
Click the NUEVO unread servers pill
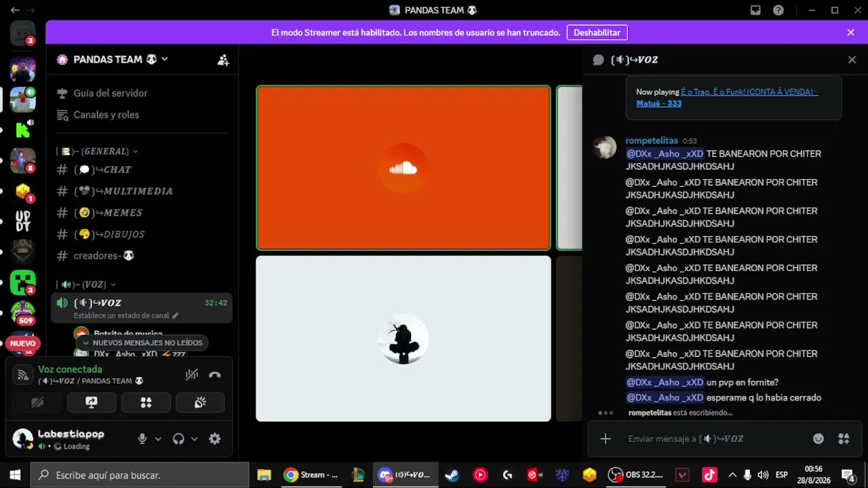click(x=22, y=344)
